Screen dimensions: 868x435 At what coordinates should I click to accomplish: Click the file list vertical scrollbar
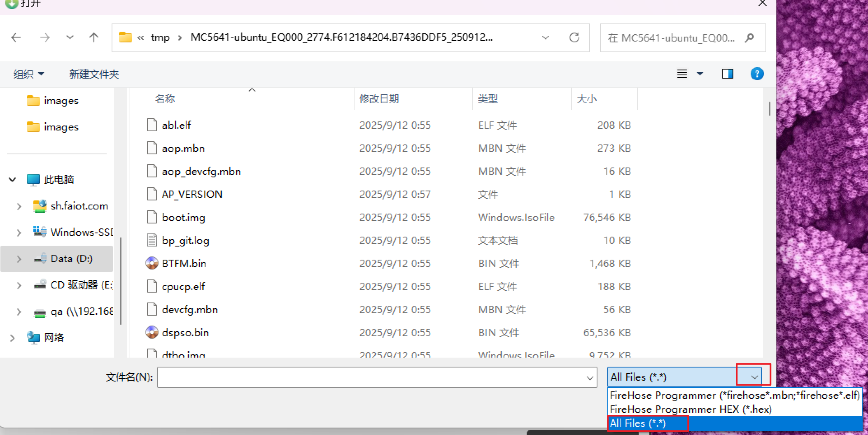point(769,109)
